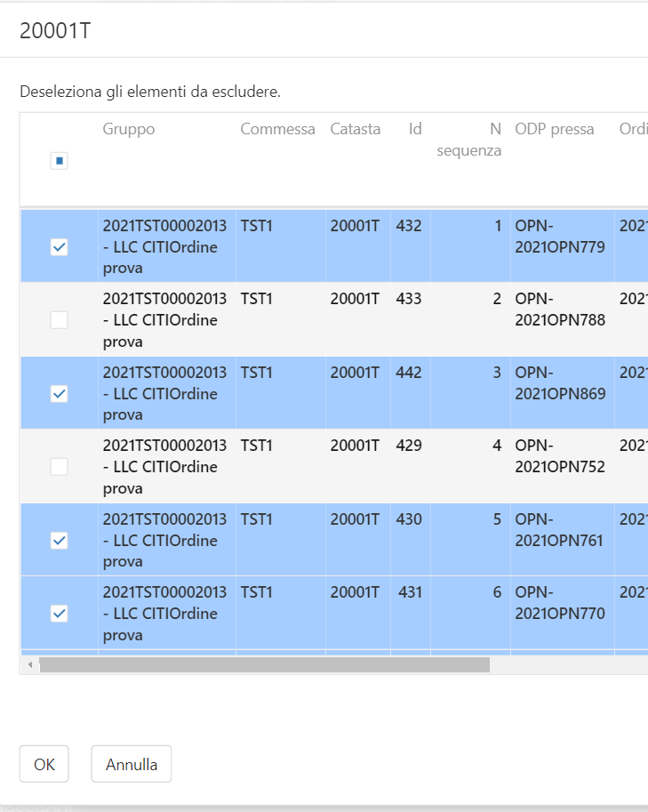Deselect the checkbox for Id 431 row
Image resolution: width=648 pixels, height=812 pixels.
60,613
